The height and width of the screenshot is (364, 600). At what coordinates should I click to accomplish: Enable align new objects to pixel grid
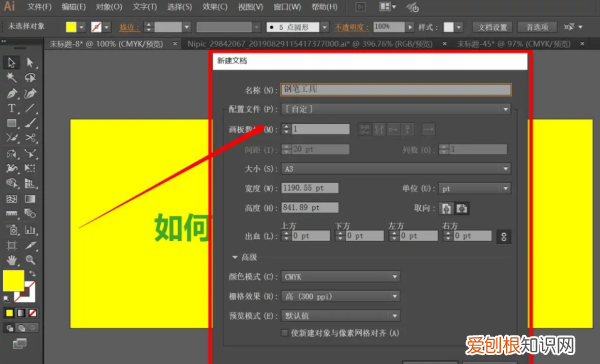click(x=284, y=333)
